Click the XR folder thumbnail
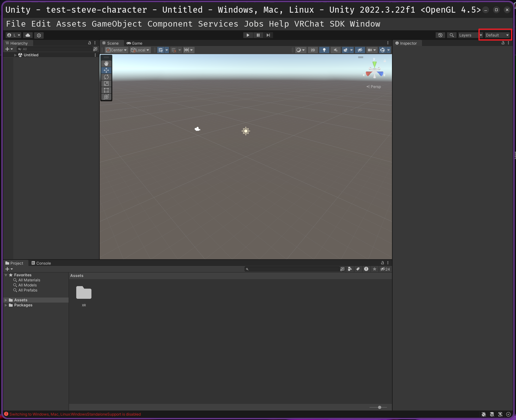Screen dimensions: 516x420 click(84, 293)
